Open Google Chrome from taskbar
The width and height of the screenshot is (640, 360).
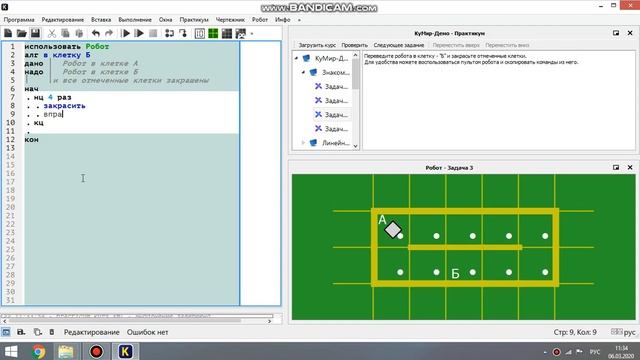[x=39, y=351]
